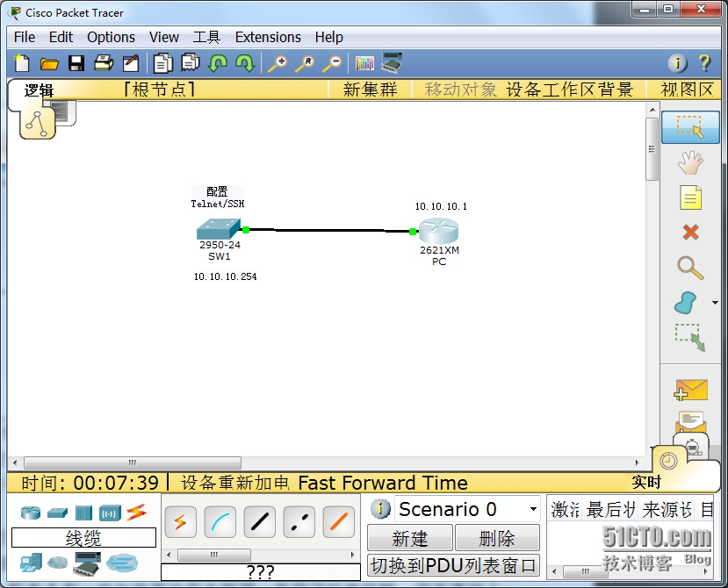Click the New file icon

22,62
